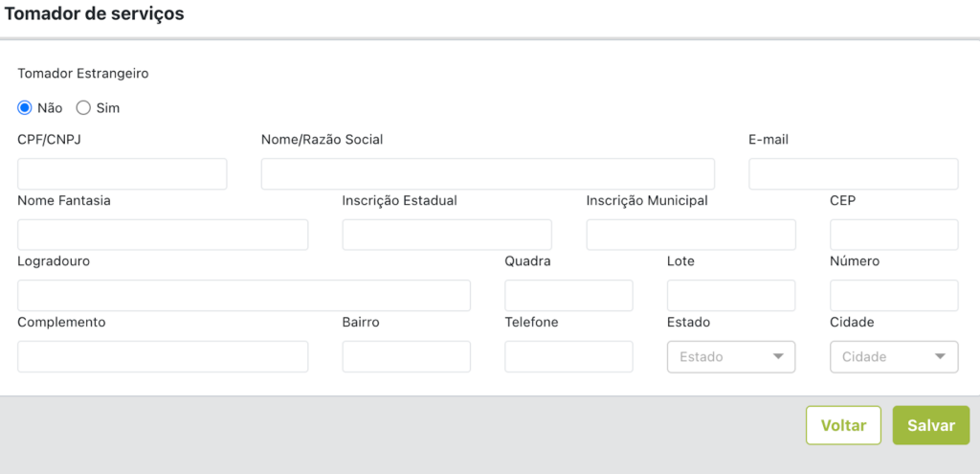Click the Nome Fantasia field
The width and height of the screenshot is (980, 474).
pos(163,235)
